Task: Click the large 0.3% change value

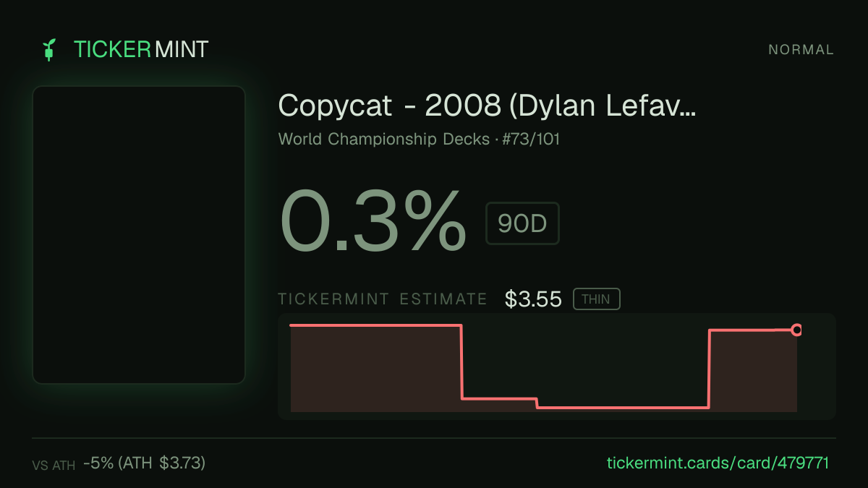Action: 373,220
